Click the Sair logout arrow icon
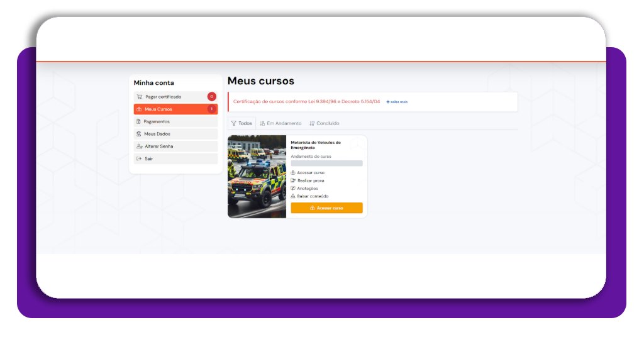Image resolution: width=644 pixels, height=337 pixels. pyautogui.click(x=139, y=158)
